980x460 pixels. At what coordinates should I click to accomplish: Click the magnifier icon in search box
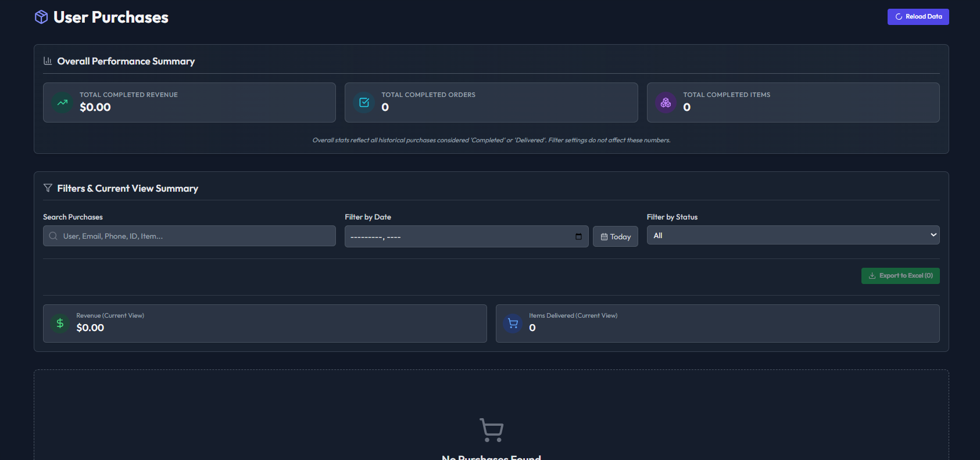coord(53,236)
